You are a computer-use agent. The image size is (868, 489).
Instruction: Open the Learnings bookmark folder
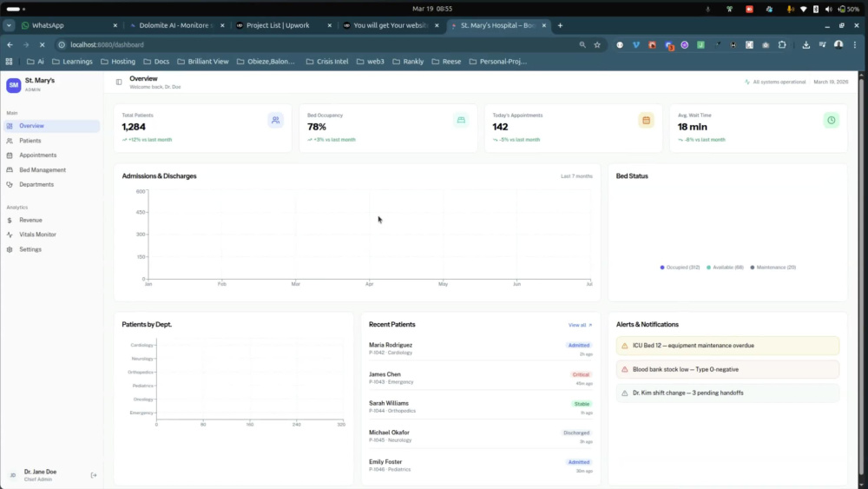click(73, 62)
